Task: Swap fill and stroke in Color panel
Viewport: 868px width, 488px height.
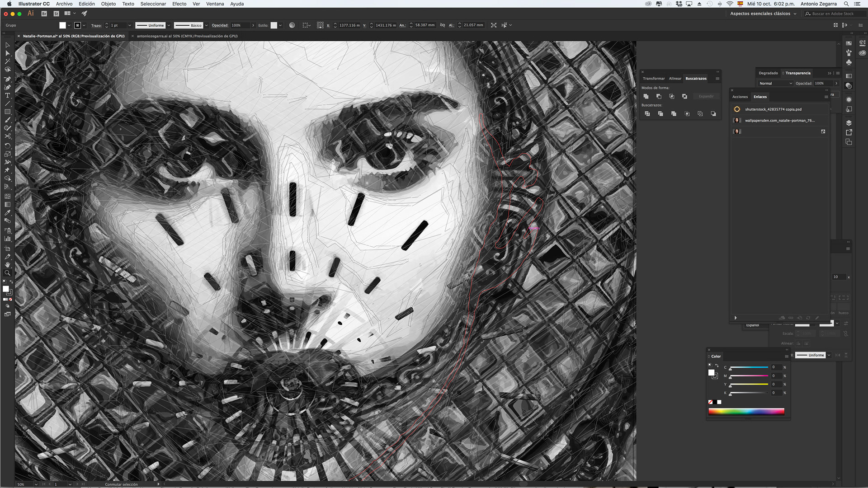Action: click(717, 366)
